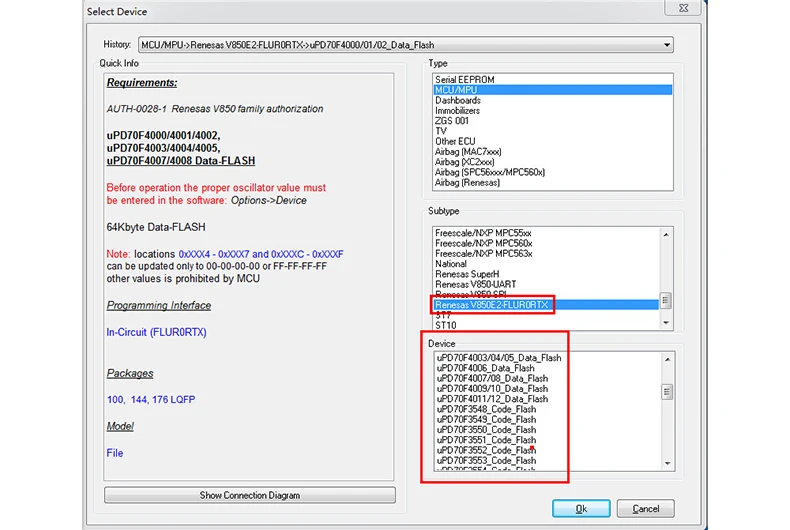This screenshot has height=530, width=790.
Task: Click the Cancel button
Action: coord(645,509)
